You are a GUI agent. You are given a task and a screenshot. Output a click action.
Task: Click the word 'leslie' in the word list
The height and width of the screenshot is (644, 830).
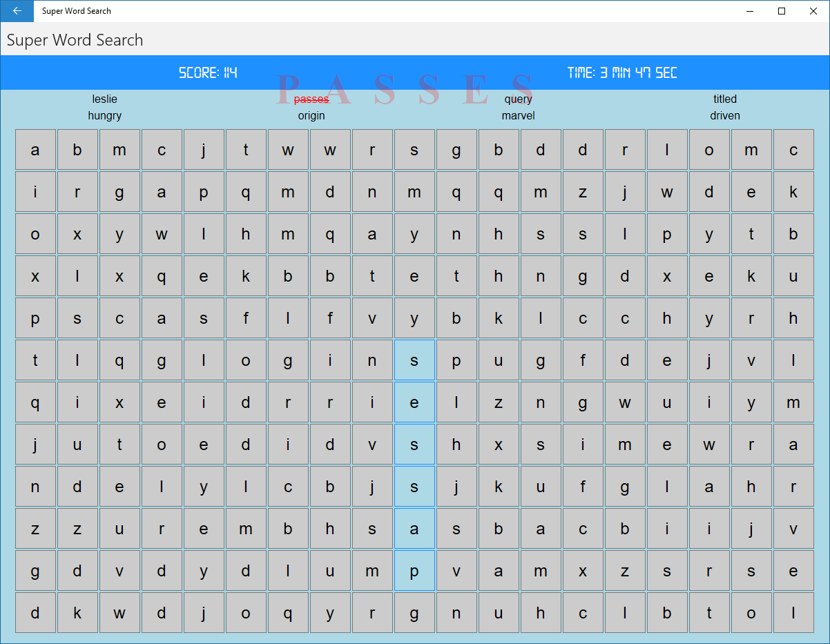click(105, 99)
